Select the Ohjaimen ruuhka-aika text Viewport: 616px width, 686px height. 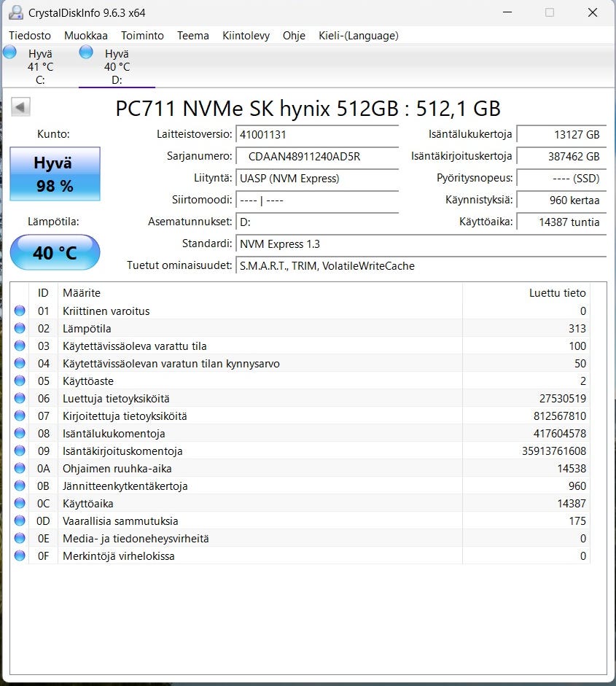117,469
